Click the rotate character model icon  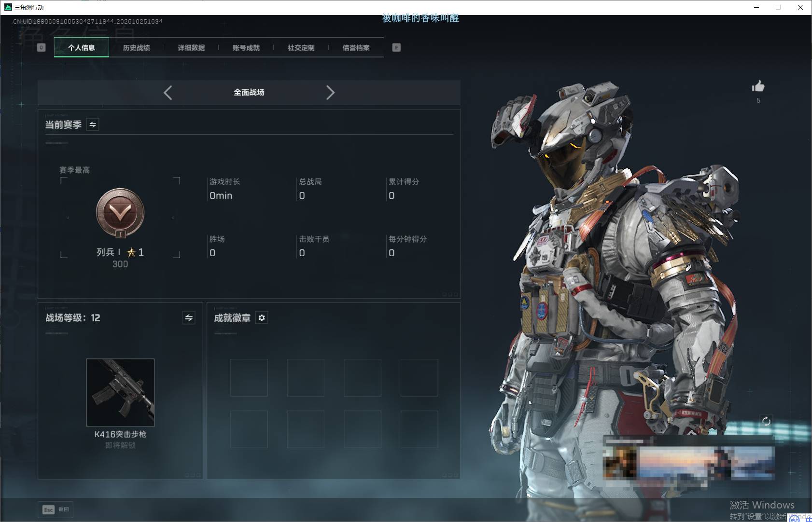tap(766, 421)
